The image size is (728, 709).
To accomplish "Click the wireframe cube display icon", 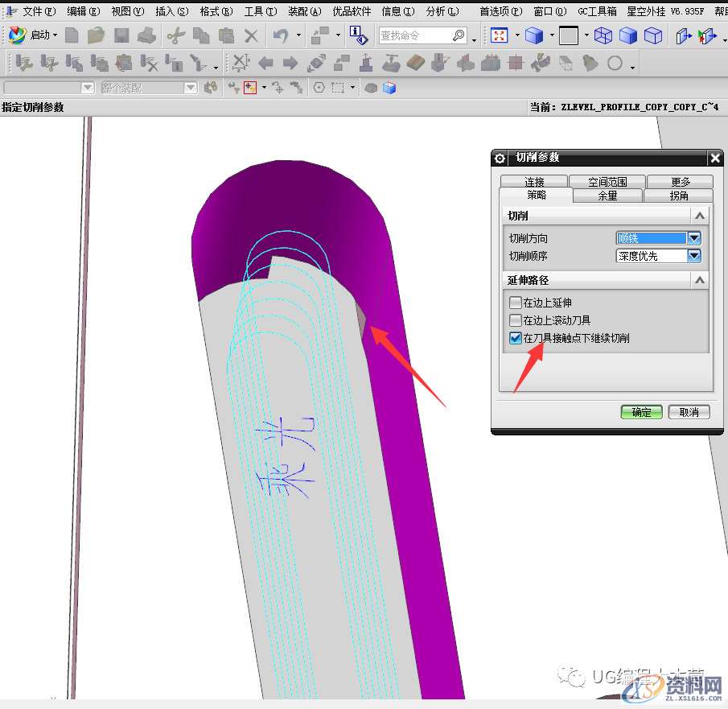I will coord(603,35).
